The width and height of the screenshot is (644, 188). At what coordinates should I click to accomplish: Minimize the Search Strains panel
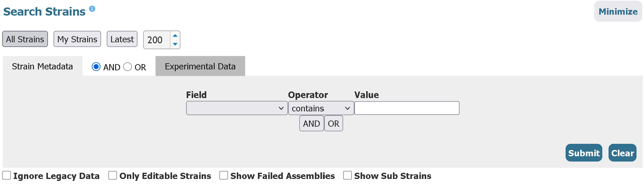[x=618, y=12]
